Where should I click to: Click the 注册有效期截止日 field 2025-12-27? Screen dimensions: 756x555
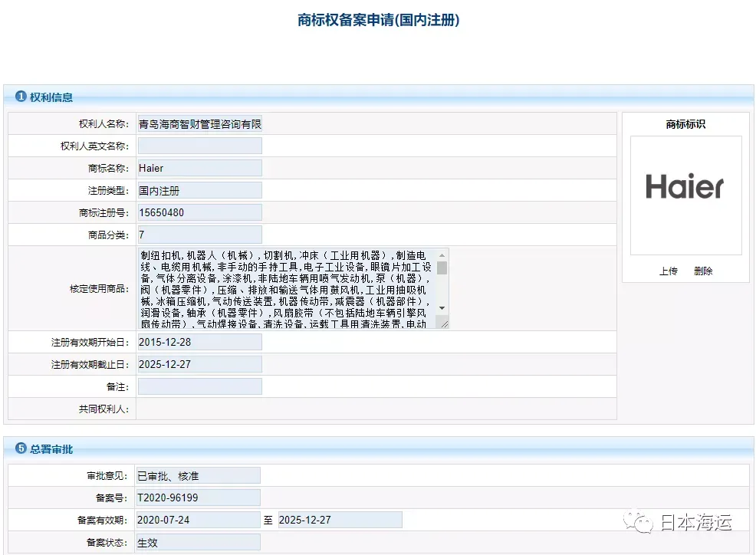tap(200, 364)
